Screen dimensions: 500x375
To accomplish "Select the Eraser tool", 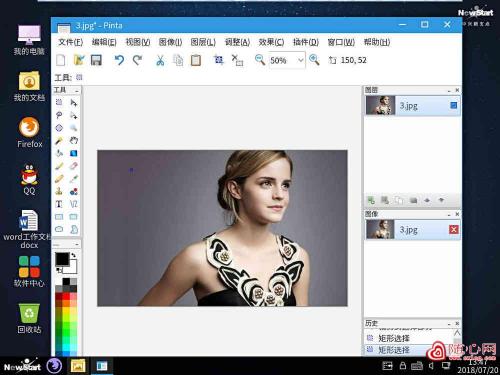I will 74,166.
